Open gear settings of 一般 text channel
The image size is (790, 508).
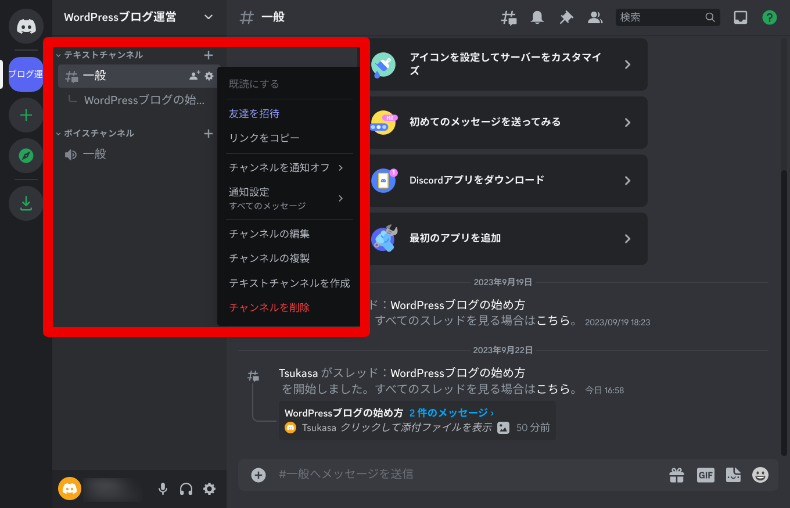209,76
